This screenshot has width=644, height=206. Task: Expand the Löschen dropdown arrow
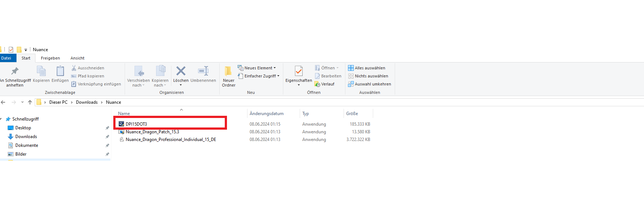(181, 85)
